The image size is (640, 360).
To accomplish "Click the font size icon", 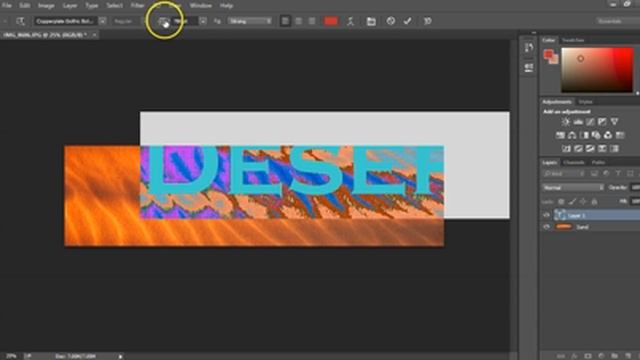I will (163, 21).
